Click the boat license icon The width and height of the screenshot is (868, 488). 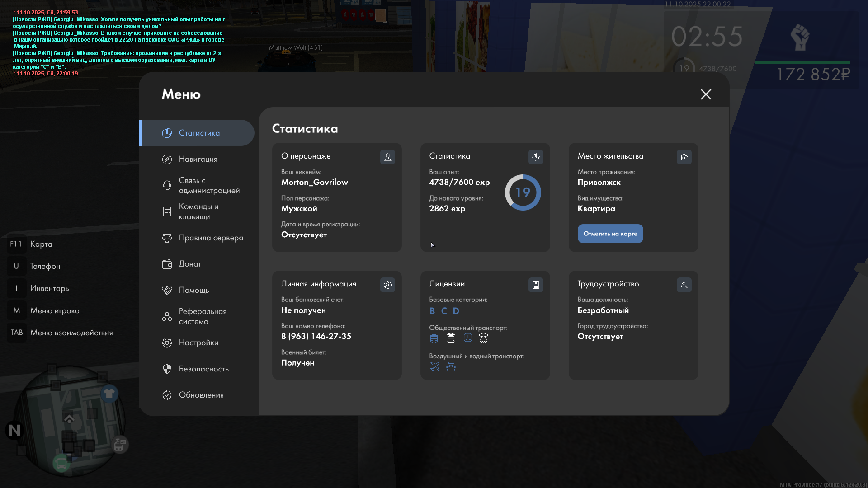click(x=451, y=366)
